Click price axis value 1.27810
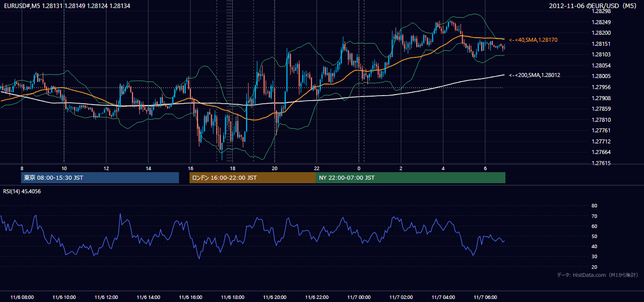 click(x=601, y=120)
